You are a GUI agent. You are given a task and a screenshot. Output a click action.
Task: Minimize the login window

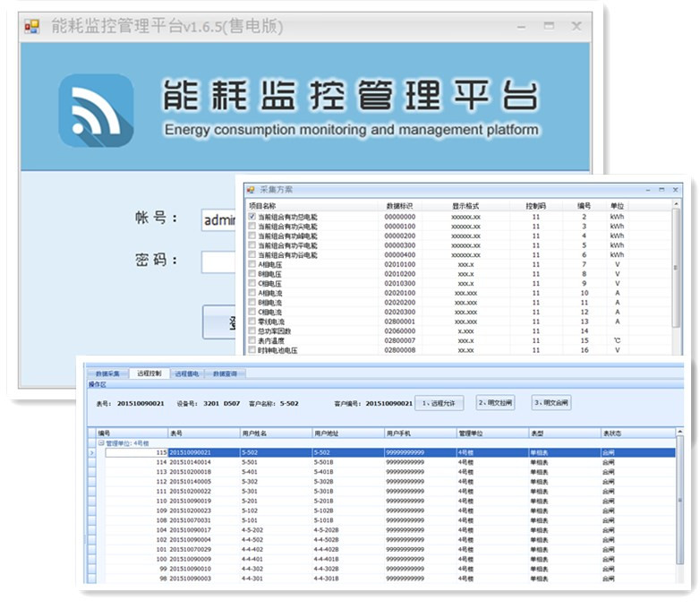pos(521,27)
